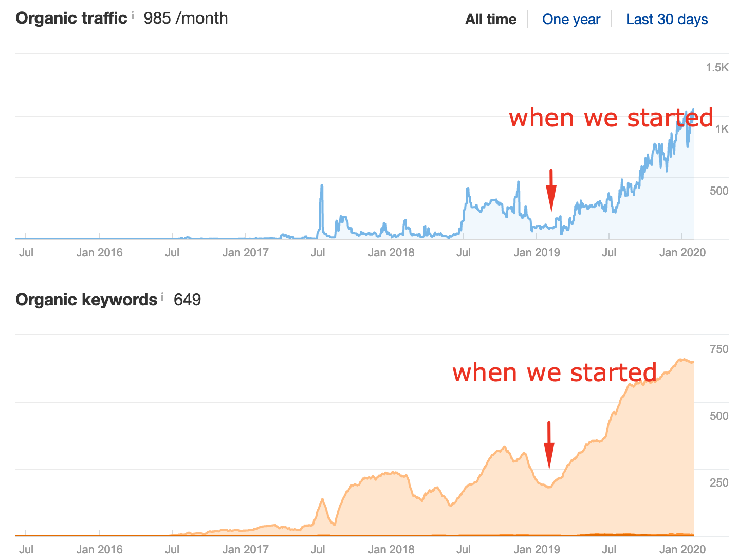Click the info icon next to Organic traffic

(x=133, y=15)
